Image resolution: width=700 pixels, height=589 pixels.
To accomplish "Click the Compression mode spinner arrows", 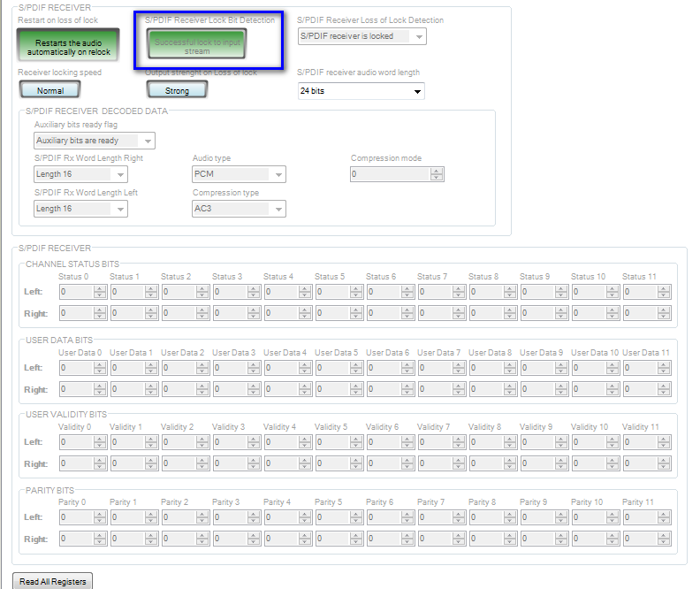I will [x=437, y=174].
